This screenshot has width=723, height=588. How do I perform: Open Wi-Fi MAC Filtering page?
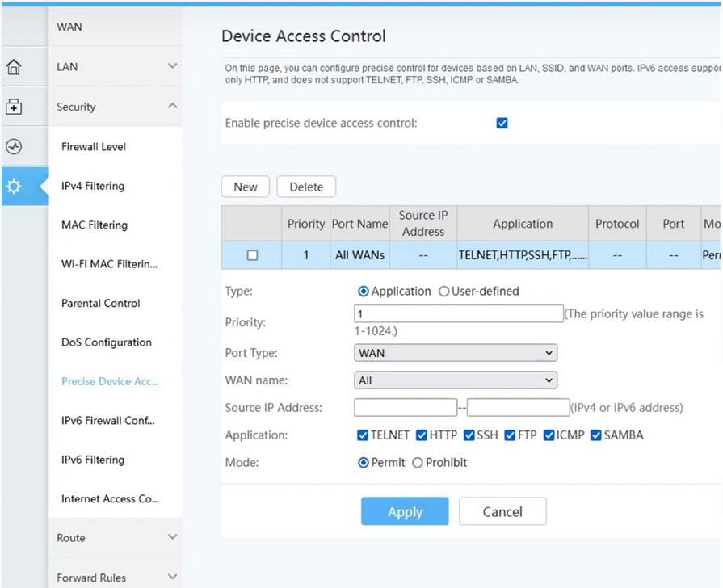point(109,264)
